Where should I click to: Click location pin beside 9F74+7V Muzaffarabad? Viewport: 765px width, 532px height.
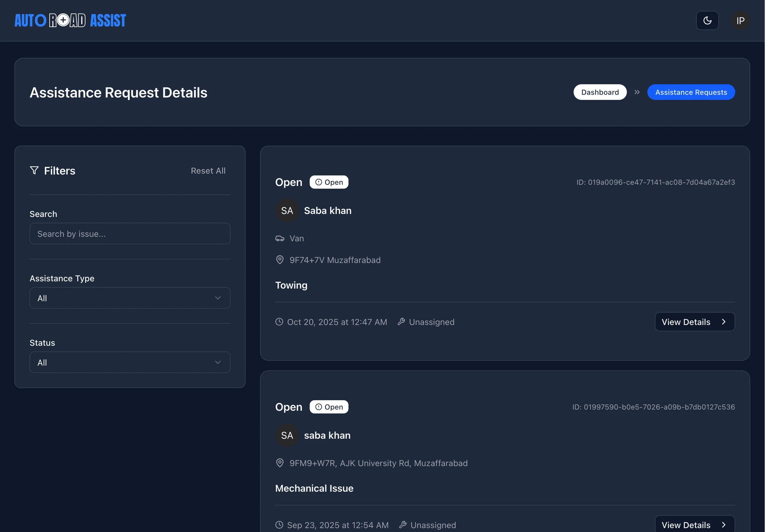pos(280,260)
